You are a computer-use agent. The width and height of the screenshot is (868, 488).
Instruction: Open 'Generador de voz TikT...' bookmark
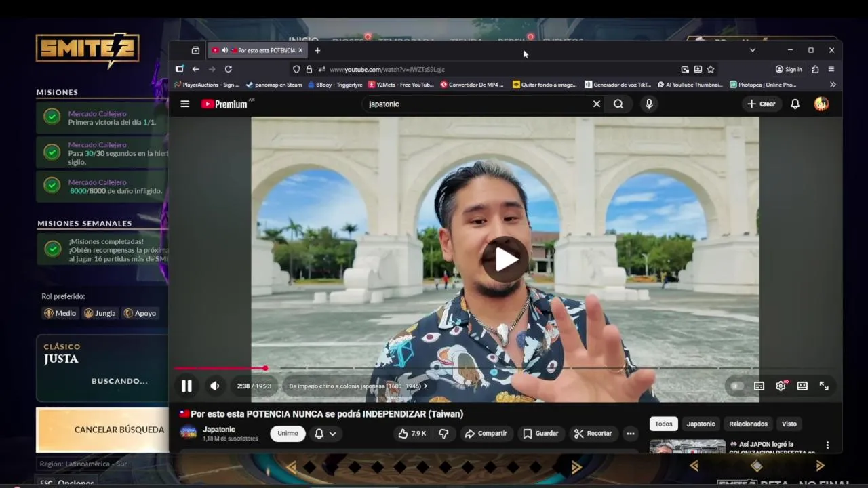click(x=618, y=85)
